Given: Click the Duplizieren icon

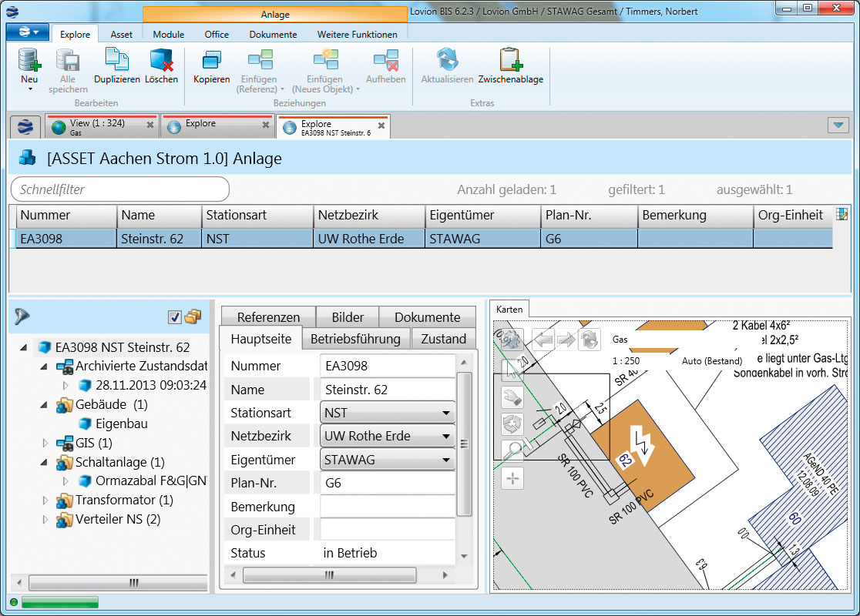Looking at the screenshot, I should tap(117, 60).
